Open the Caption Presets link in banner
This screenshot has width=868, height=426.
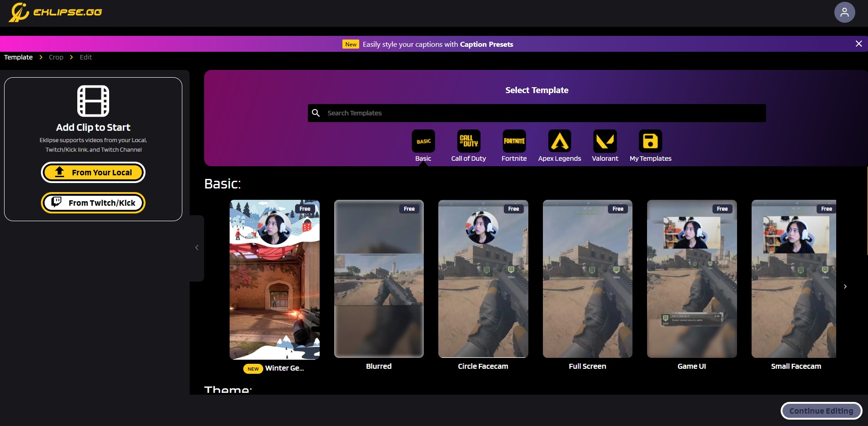point(487,44)
